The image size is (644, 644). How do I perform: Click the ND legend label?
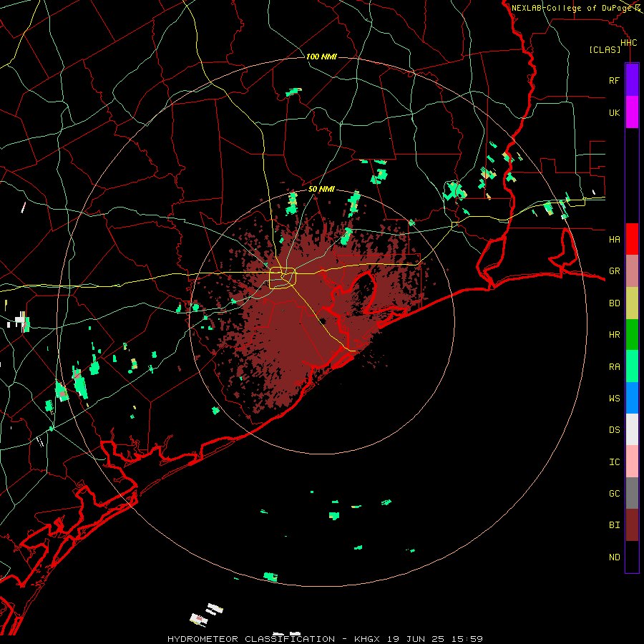coord(614,557)
